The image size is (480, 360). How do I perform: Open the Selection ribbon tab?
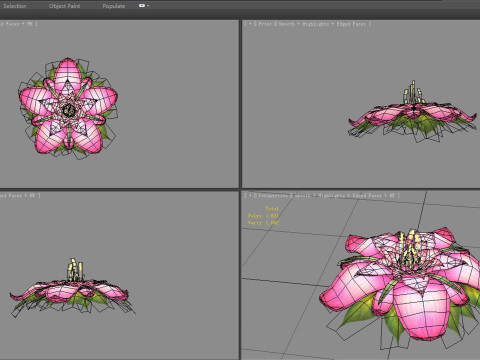point(15,6)
